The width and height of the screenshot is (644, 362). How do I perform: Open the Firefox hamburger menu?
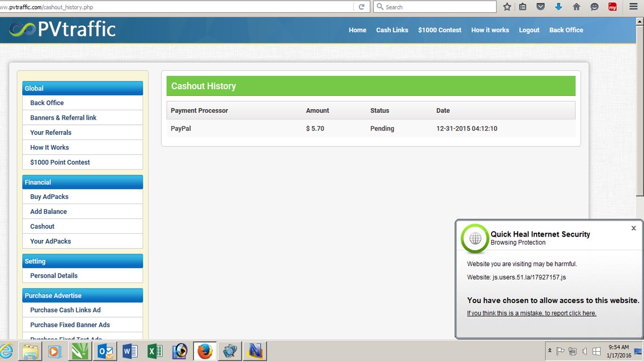(634, 7)
